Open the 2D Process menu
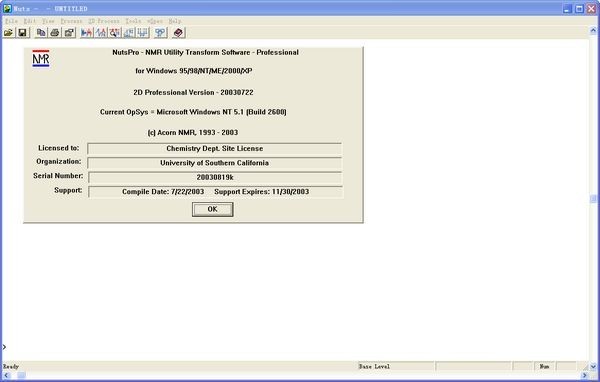The image size is (600, 382). click(104, 21)
